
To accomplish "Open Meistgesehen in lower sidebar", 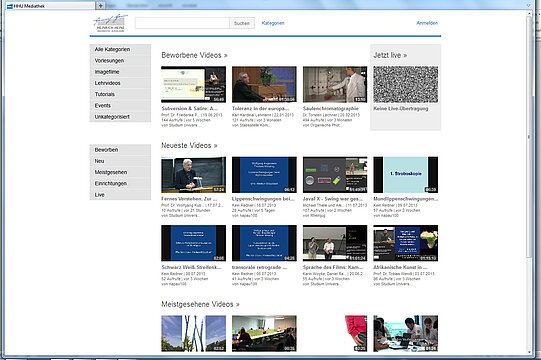I will pos(120,172).
